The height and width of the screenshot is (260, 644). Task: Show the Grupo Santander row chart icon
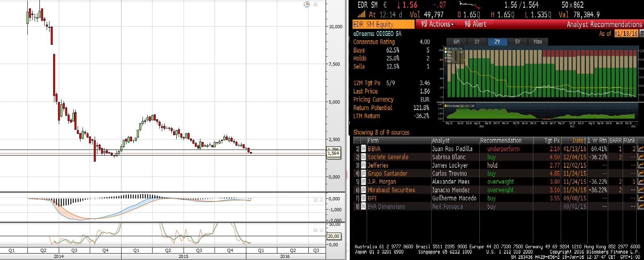click(x=641, y=173)
